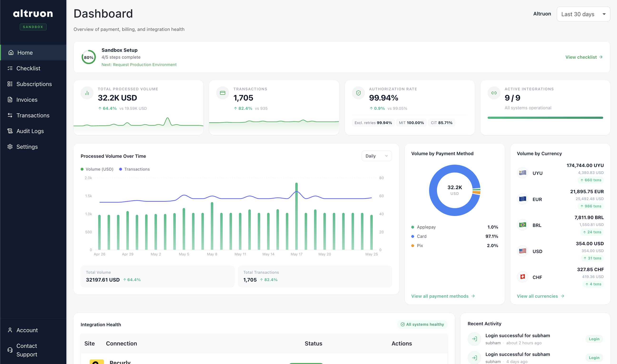Click the Total Volume 32197.61 USD value
The height and width of the screenshot is (364, 617).
tap(103, 280)
